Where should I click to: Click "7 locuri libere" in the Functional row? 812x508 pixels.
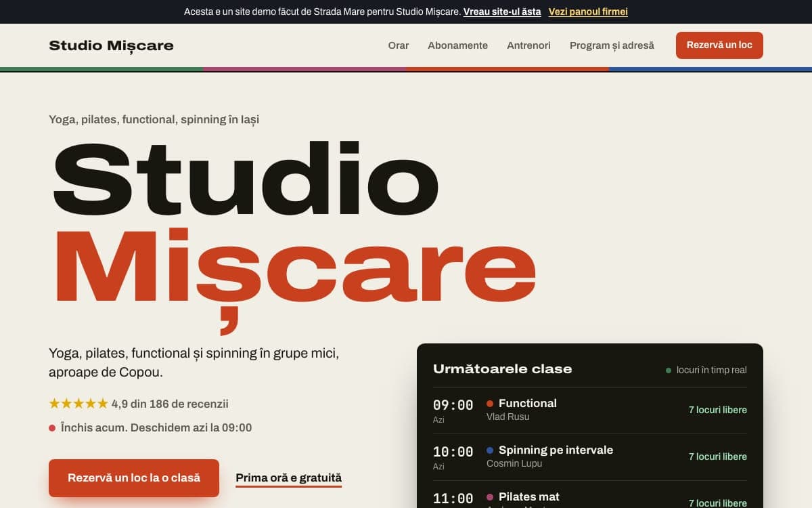718,410
